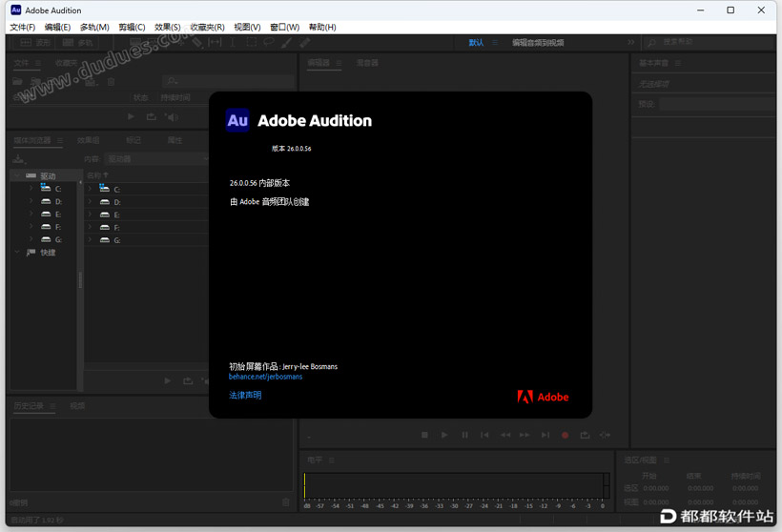Viewport: 782px width, 532px height.
Task: Click the Media Browser preview play button
Action: click(168, 381)
